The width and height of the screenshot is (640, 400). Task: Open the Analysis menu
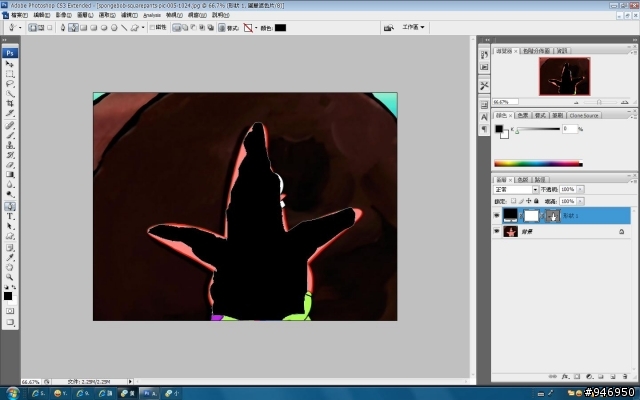click(151, 15)
